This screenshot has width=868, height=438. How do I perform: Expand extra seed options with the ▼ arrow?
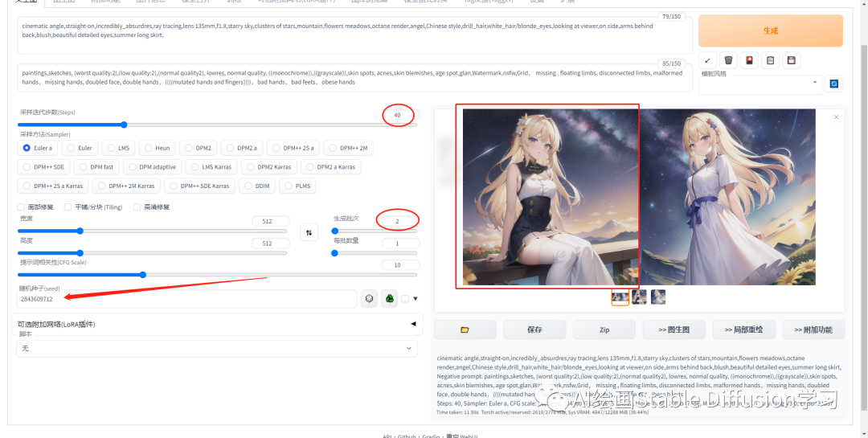[416, 299]
